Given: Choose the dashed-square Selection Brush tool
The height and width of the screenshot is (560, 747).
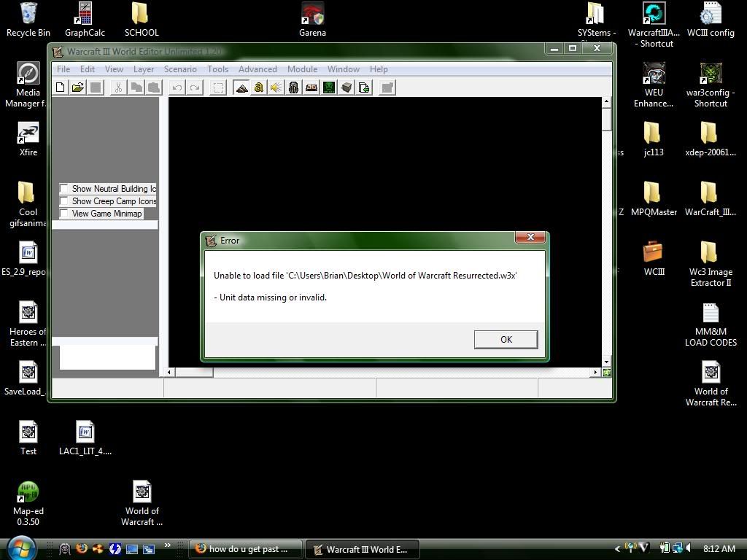Looking at the screenshot, I should tap(218, 87).
